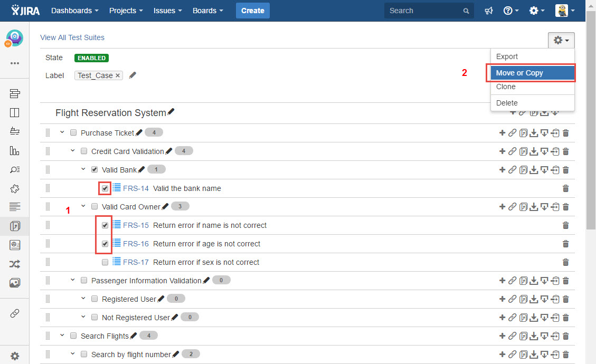This screenshot has height=364, width=596.
Task: Open the sidebar three-dots more menu
Action: [15, 63]
